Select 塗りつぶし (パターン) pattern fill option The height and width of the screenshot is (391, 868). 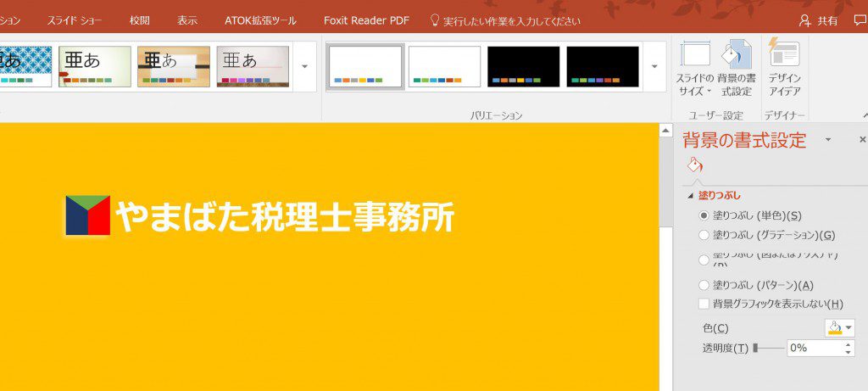(756, 285)
